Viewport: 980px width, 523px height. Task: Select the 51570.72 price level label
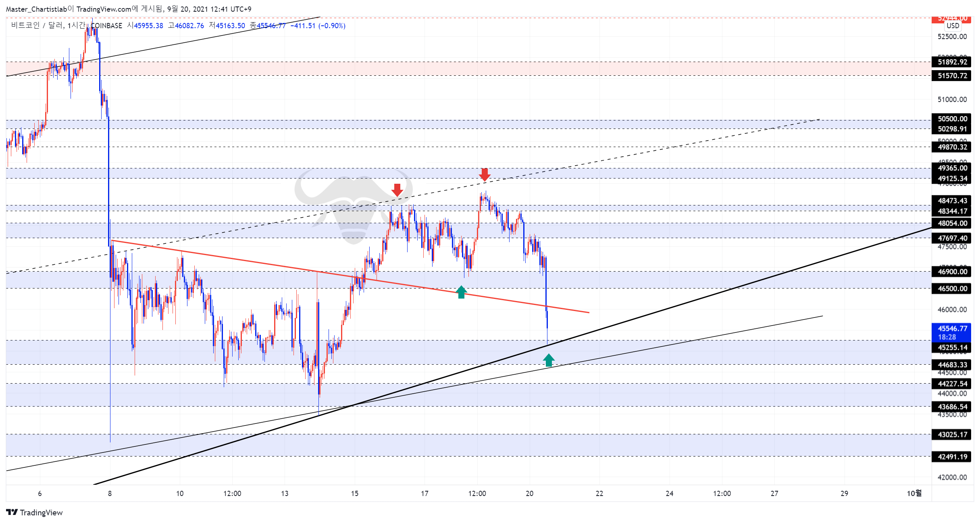click(x=952, y=75)
